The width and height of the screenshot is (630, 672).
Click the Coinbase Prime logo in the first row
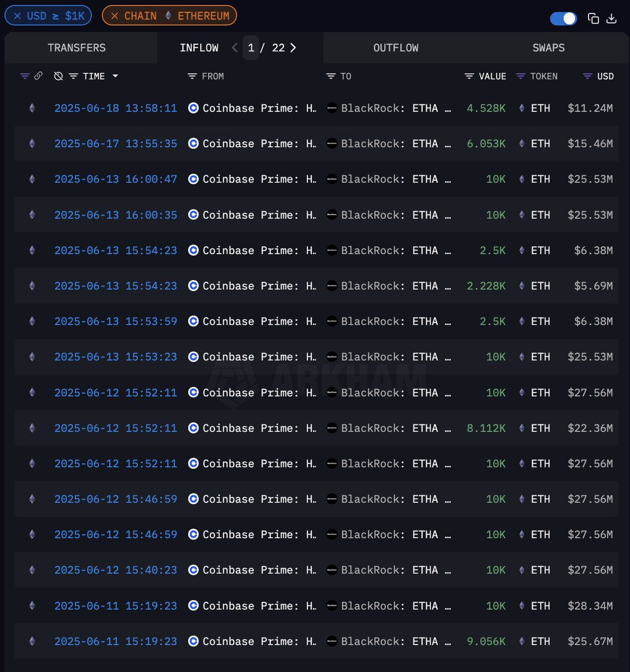pyautogui.click(x=193, y=108)
